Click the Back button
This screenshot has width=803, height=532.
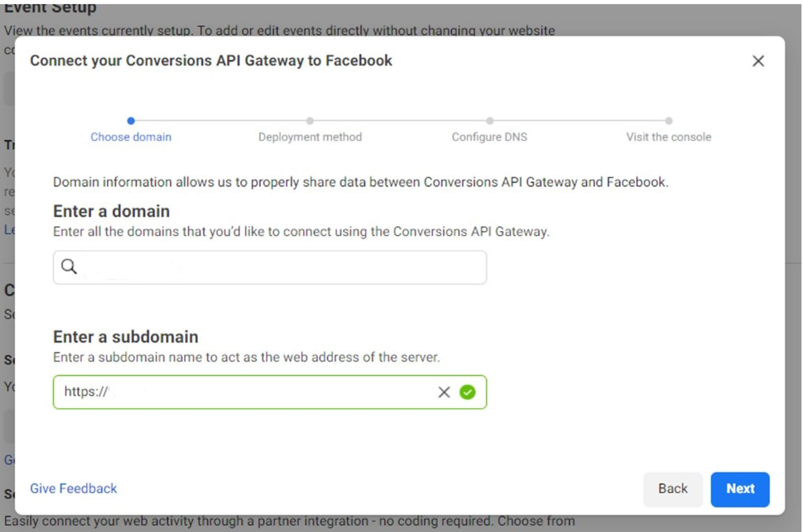pyautogui.click(x=673, y=489)
